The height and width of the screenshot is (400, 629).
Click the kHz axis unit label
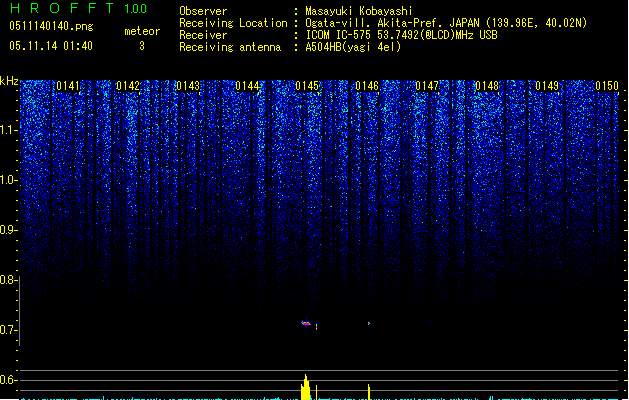pos(9,81)
